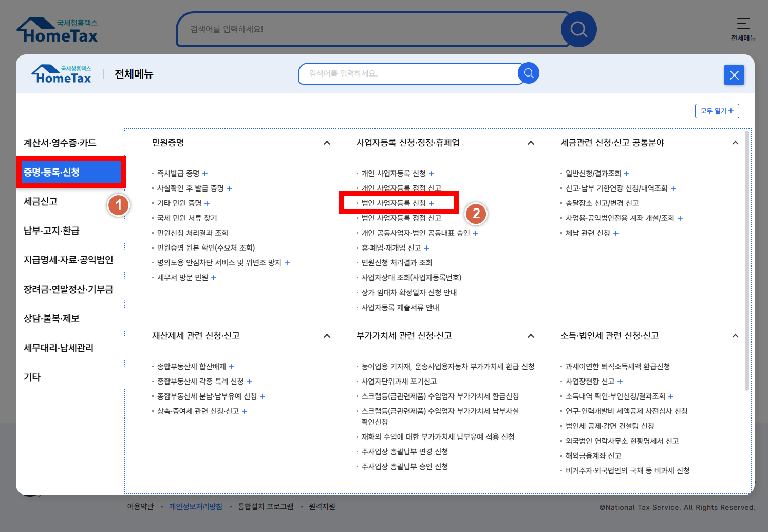This screenshot has width=768, height=532.
Task: Select the 세금신고 sidebar menu item
Action: [41, 201]
